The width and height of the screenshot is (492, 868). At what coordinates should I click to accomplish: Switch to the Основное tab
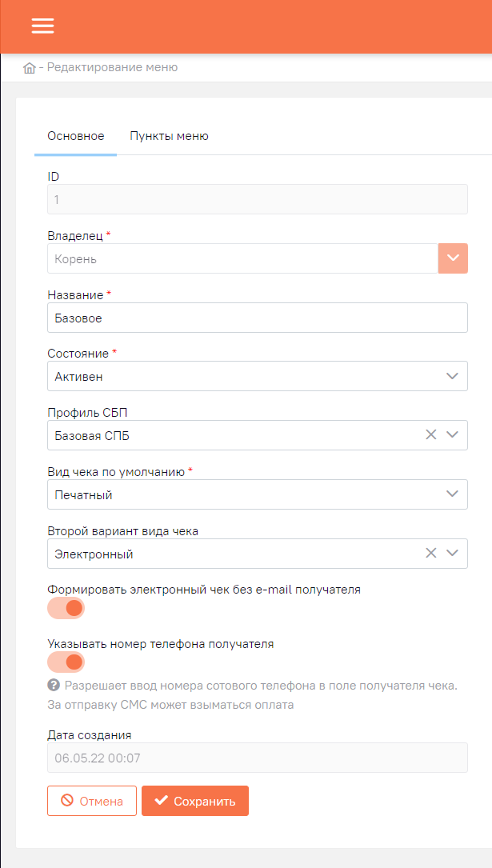pos(76,136)
